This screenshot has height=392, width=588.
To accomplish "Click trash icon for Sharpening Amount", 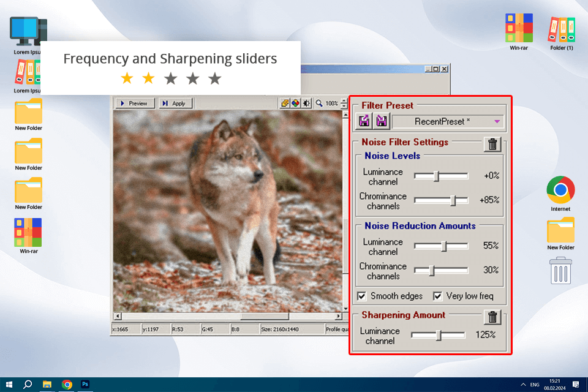I will pos(492,317).
